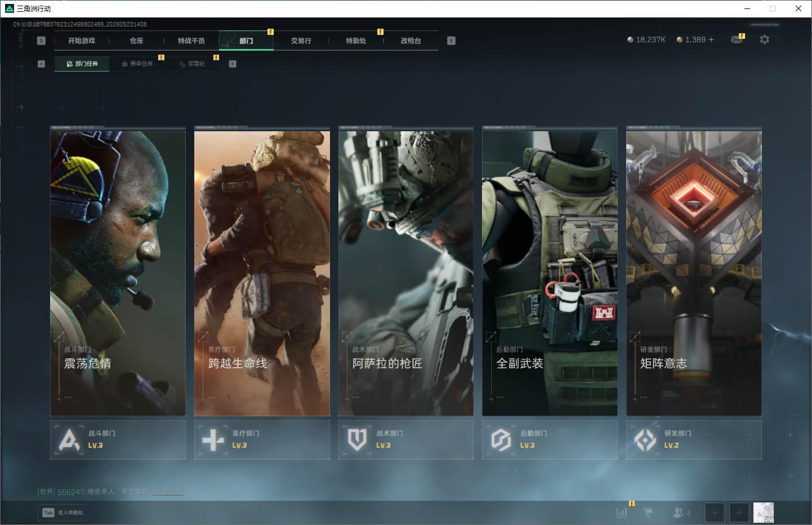This screenshot has height=525, width=812.
Task: Open the friends list icon showing 4
Action: pos(681,513)
